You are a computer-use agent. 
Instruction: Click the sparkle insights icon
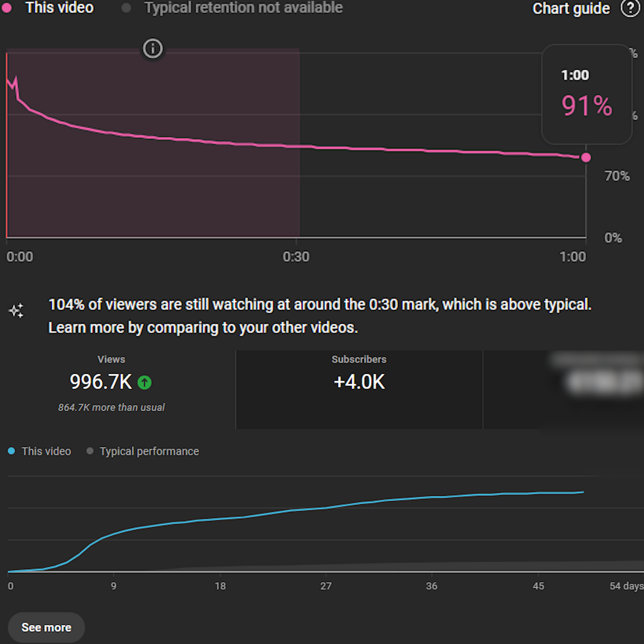tap(16, 310)
